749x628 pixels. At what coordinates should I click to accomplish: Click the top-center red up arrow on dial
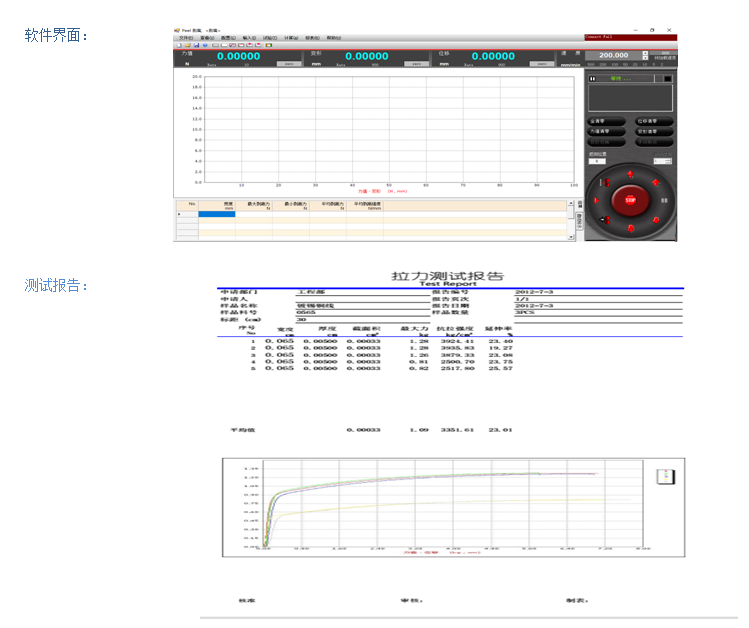631,174
